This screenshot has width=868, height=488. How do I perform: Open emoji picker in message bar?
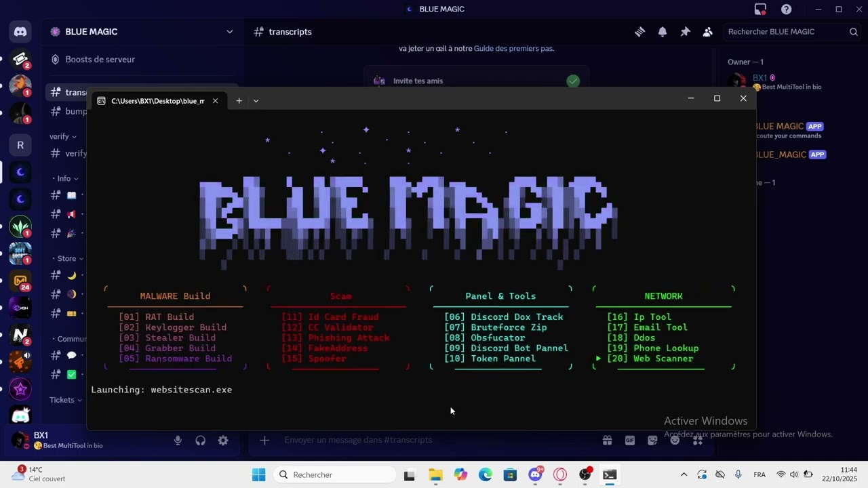click(x=675, y=441)
